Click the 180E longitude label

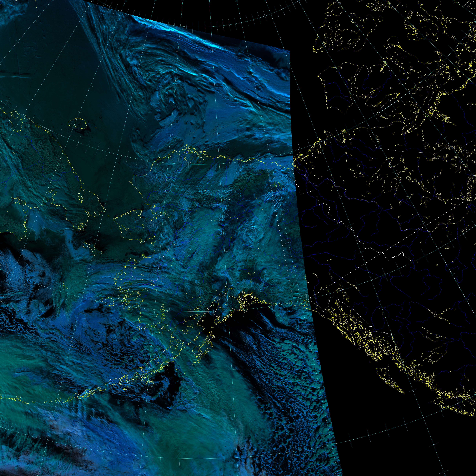pos(126,1)
